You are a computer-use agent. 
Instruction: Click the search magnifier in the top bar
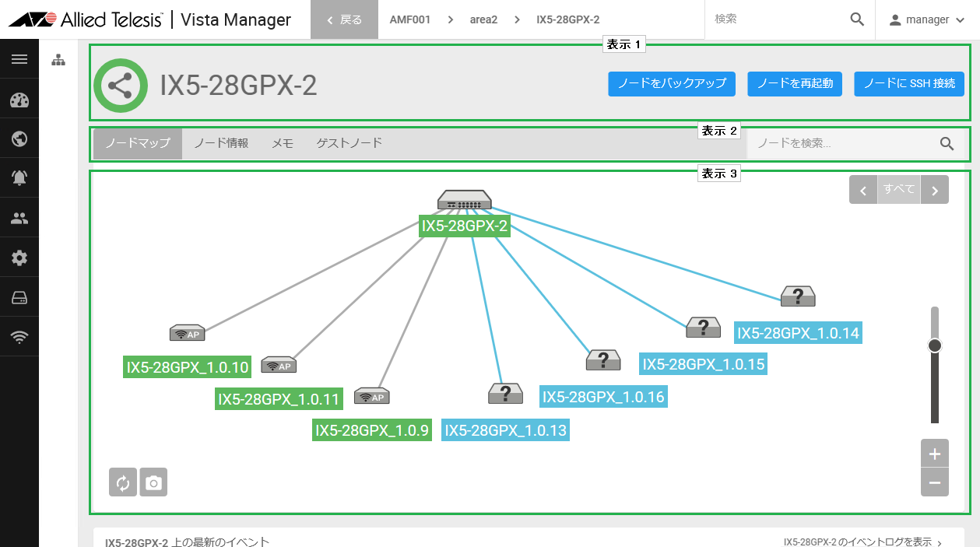pos(857,19)
